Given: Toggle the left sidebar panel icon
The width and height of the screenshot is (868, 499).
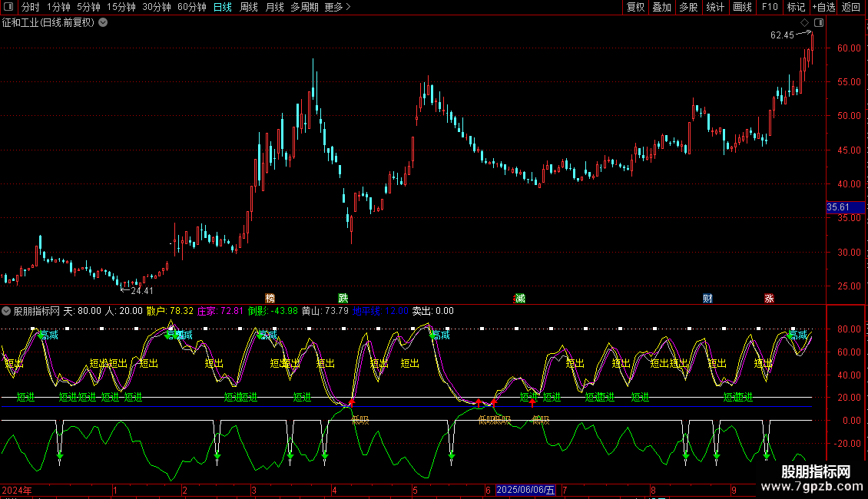Looking at the screenshot, I should (8, 7).
